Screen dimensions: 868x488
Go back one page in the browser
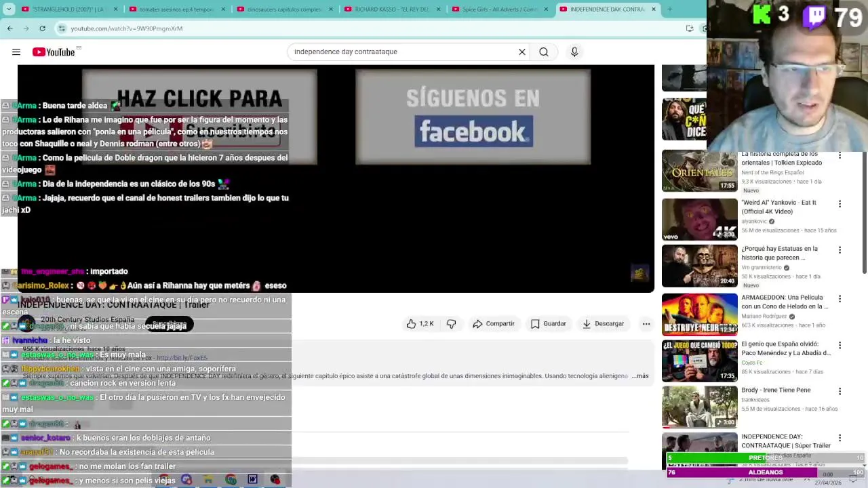(10, 28)
